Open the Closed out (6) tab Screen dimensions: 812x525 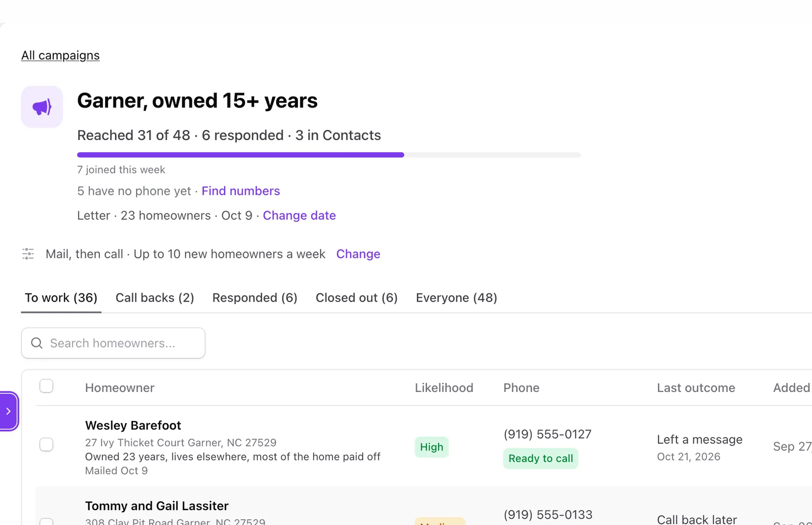(357, 298)
